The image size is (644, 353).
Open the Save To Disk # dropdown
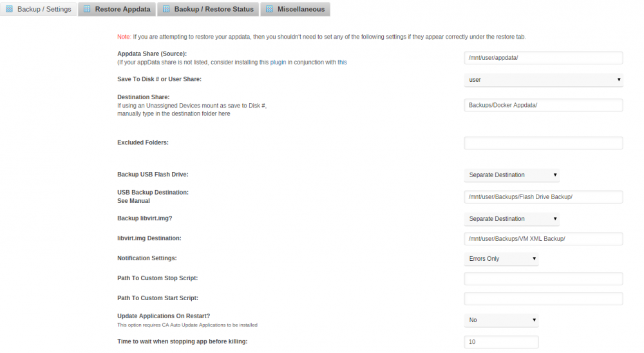click(x=544, y=80)
